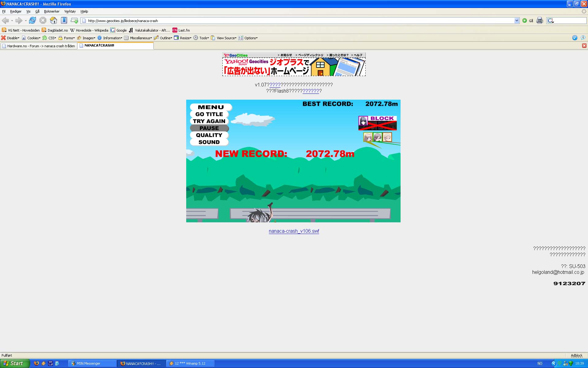588x368 pixels.
Task: Open the search engine selector G icon
Action: point(551,21)
